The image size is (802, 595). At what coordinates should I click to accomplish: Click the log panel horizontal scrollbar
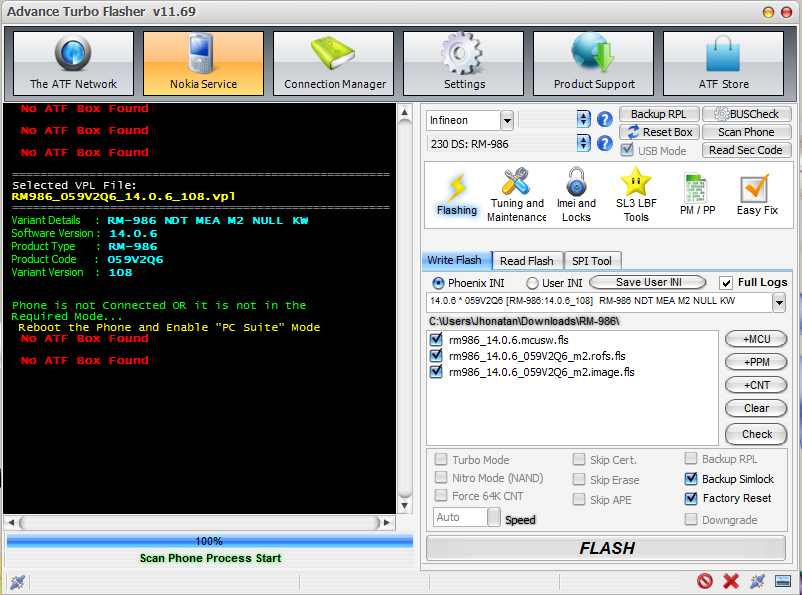click(x=200, y=522)
